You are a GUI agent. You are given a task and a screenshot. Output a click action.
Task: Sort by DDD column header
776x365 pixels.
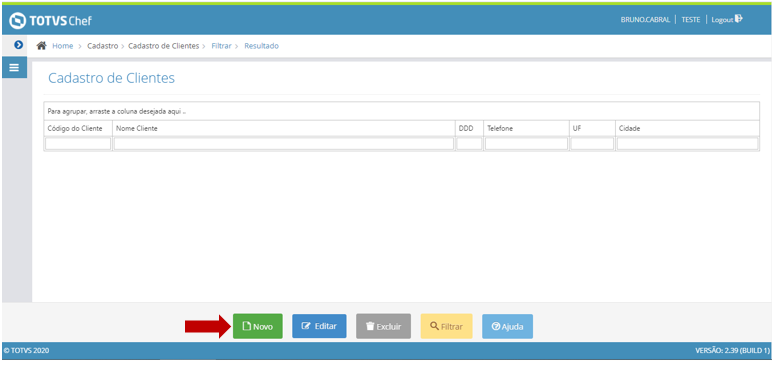coord(469,128)
